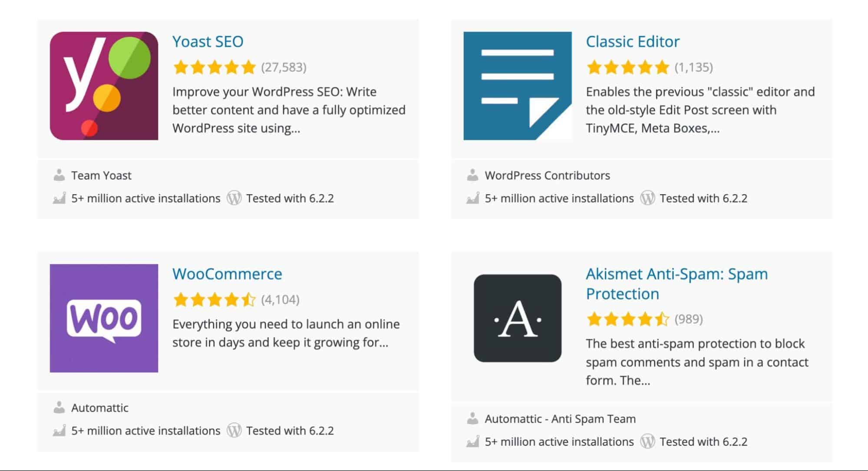Image resolution: width=868 pixels, height=471 pixels.
Task: Click WordPress logo next to Yoast's tested version
Action: (x=234, y=198)
